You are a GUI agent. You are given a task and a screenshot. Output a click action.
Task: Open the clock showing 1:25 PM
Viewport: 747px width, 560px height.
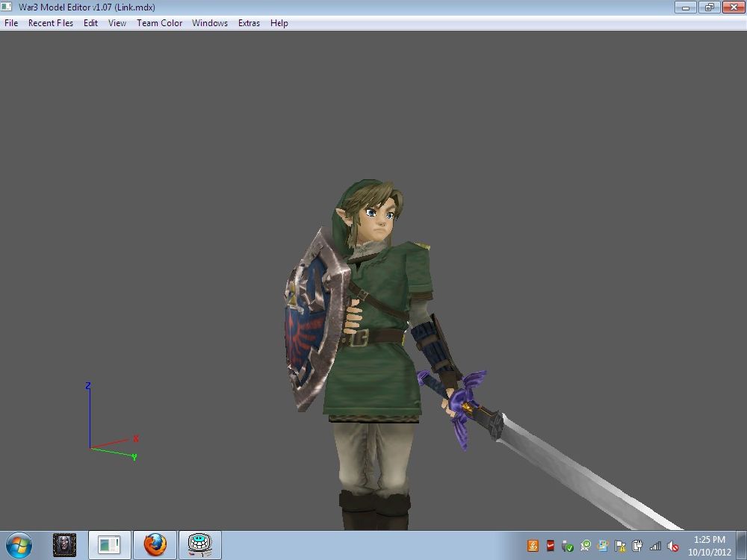point(710,546)
